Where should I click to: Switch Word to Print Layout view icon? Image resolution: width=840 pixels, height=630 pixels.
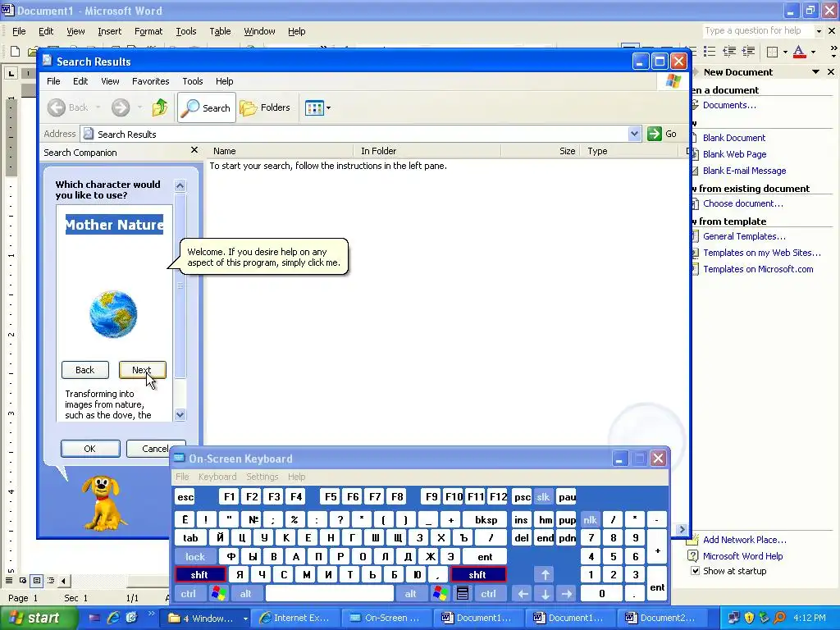click(x=36, y=580)
